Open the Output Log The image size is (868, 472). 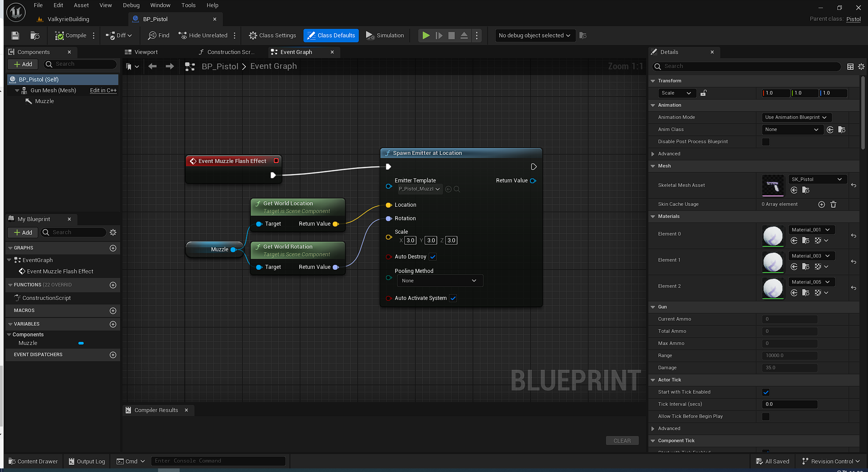pyautogui.click(x=87, y=461)
